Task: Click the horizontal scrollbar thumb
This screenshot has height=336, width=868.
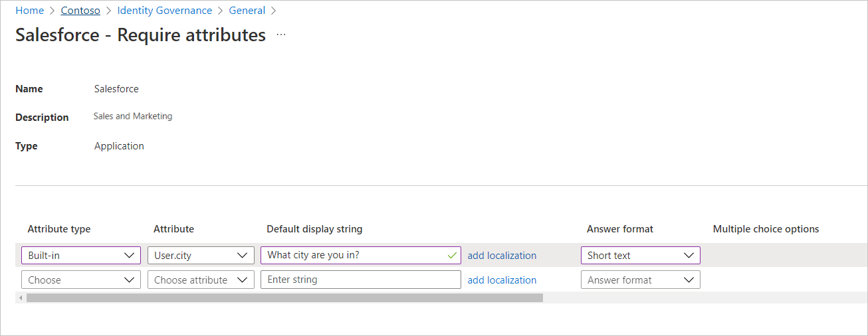Action: (284, 298)
